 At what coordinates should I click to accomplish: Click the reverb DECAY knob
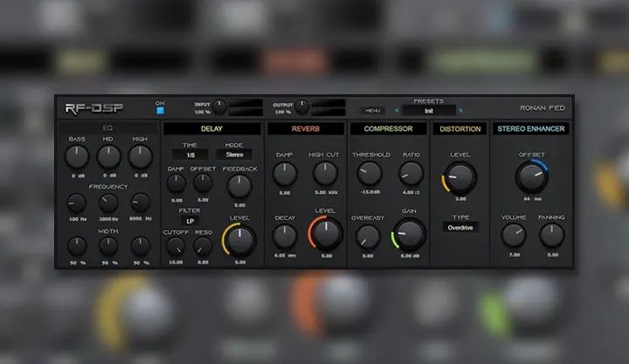(x=285, y=237)
